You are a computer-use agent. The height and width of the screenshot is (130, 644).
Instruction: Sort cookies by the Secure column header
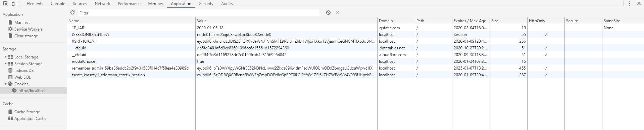tap(583, 20)
